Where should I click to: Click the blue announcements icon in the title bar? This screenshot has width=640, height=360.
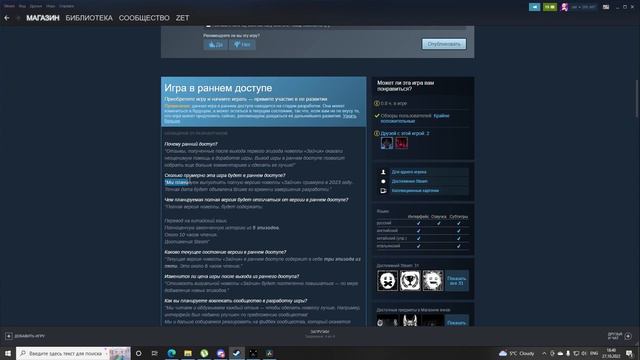[534, 7]
